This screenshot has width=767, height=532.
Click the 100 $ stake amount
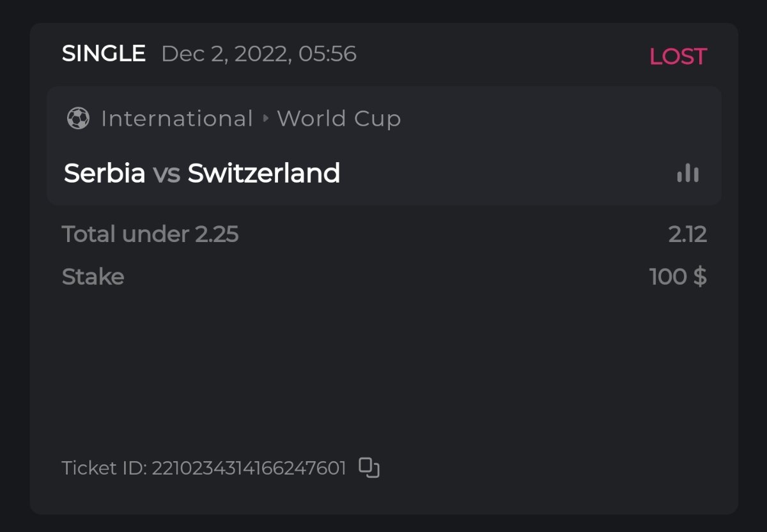678,277
